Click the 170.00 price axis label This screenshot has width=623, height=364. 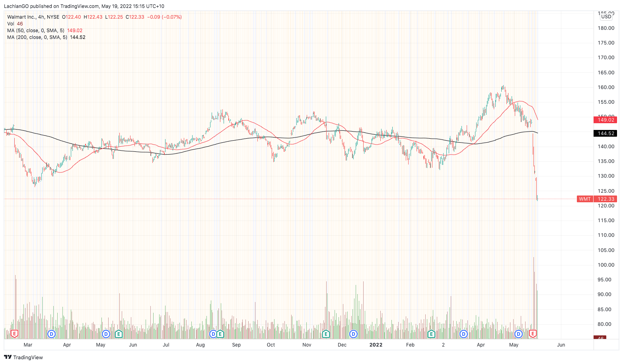click(606, 58)
